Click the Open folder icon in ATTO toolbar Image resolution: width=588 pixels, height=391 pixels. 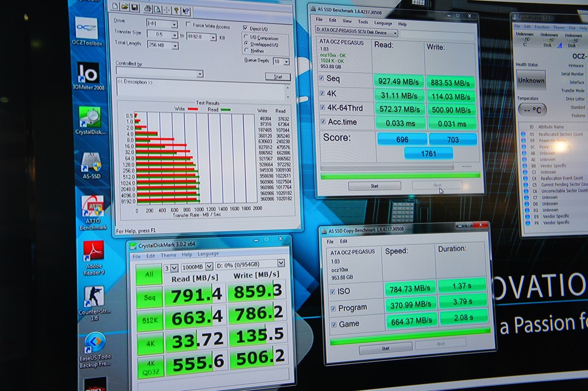[x=125, y=7]
